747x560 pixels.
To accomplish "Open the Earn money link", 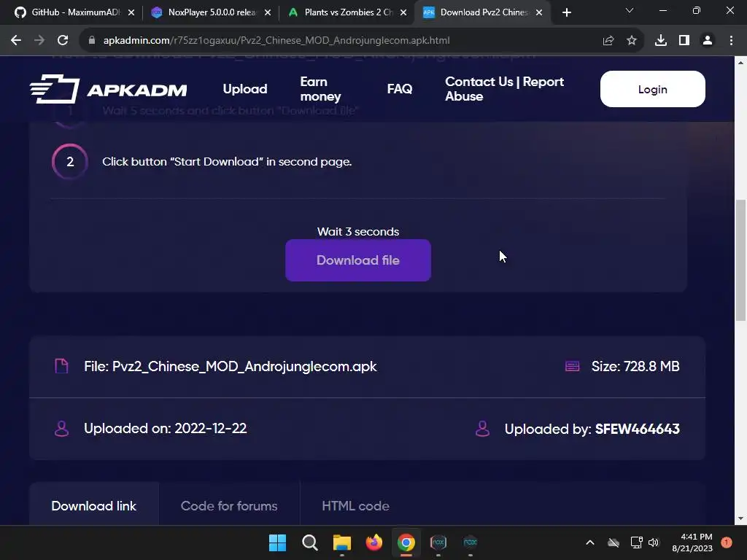I will tap(321, 89).
